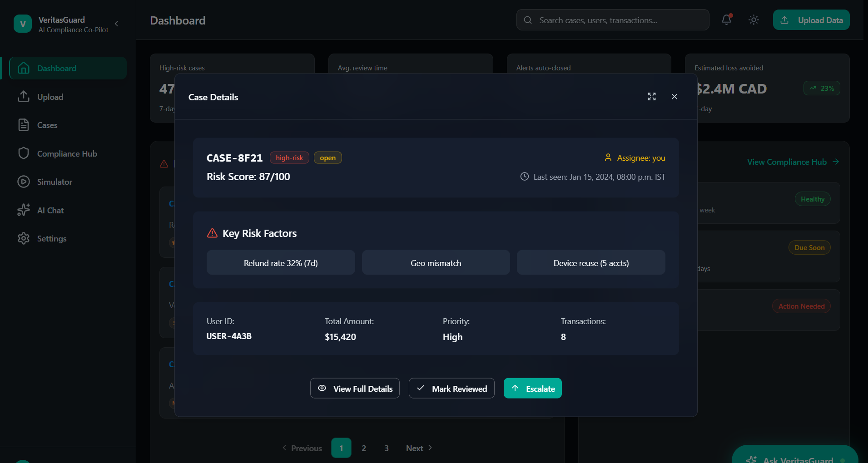Close the Case Details dialog
Screen dimensions: 868x463
pos(675,97)
